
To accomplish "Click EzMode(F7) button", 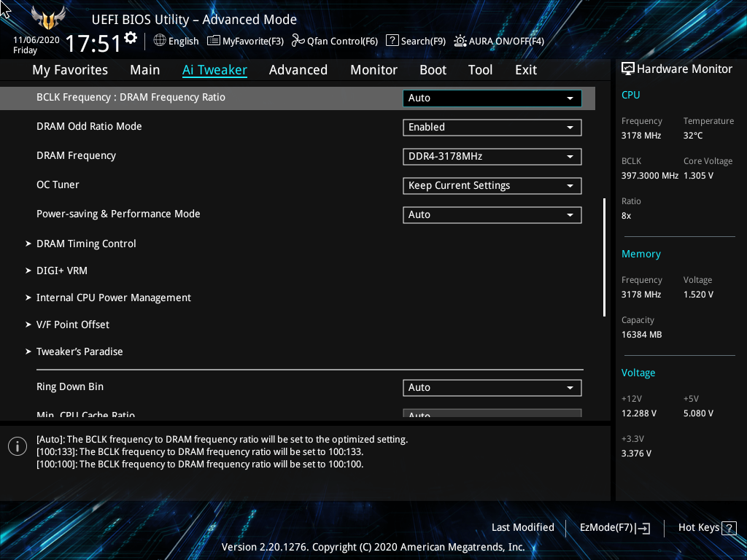I will pos(614,528).
